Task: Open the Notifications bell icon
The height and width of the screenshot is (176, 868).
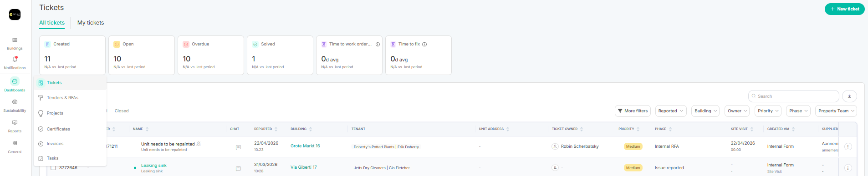Action: click(15, 60)
